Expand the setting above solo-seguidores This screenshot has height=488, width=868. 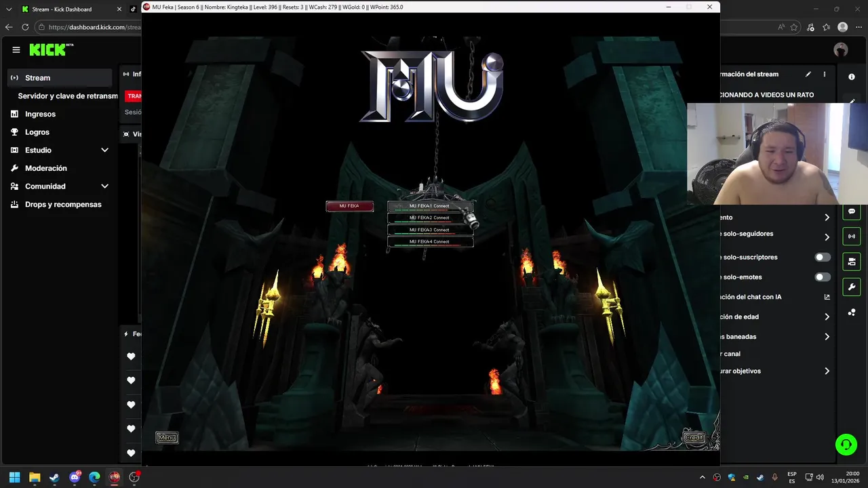[827, 218]
